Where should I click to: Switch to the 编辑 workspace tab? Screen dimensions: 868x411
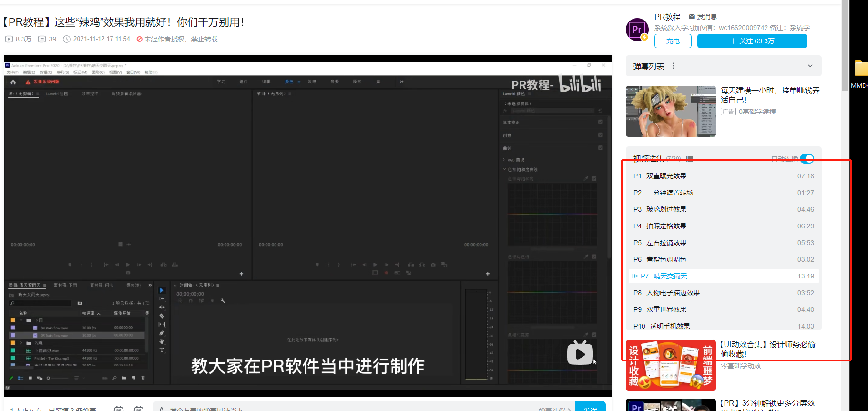click(x=266, y=82)
